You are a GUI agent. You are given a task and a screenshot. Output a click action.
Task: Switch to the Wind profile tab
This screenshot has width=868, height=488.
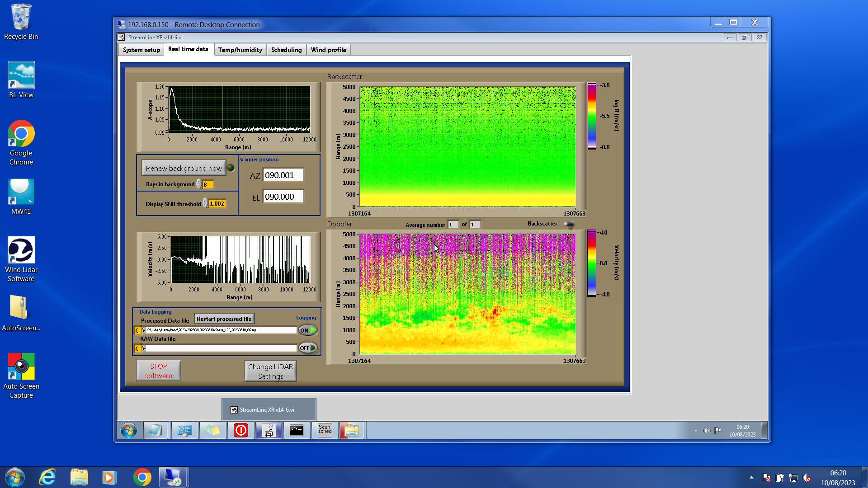point(328,50)
